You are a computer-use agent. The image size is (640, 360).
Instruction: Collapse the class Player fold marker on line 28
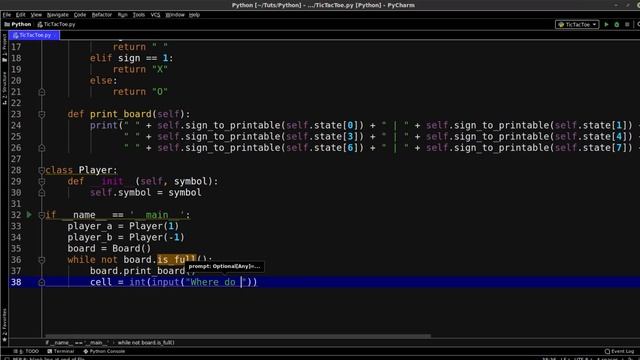tap(41, 170)
